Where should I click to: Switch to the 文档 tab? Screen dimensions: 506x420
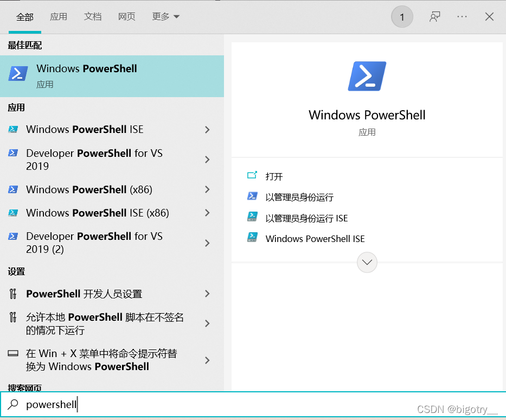93,16
